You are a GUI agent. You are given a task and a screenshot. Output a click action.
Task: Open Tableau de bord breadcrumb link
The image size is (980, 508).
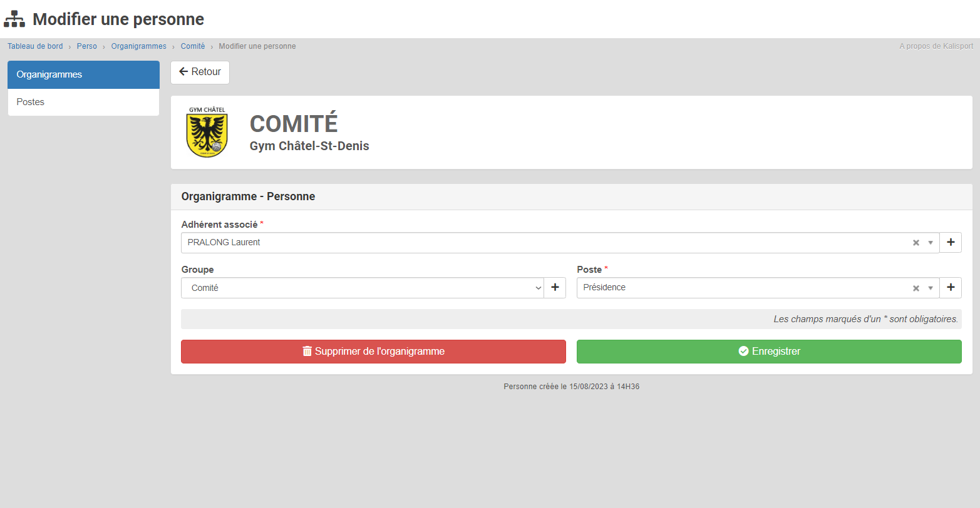click(x=35, y=46)
